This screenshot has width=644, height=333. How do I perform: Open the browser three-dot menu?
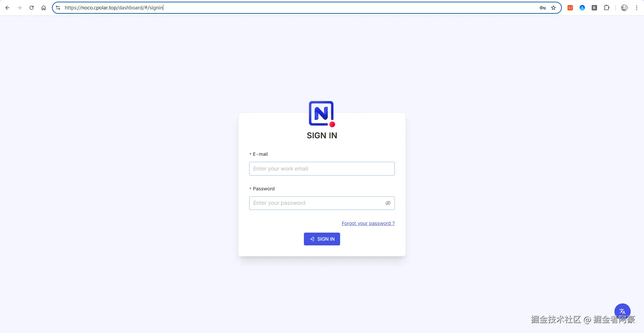tap(637, 8)
